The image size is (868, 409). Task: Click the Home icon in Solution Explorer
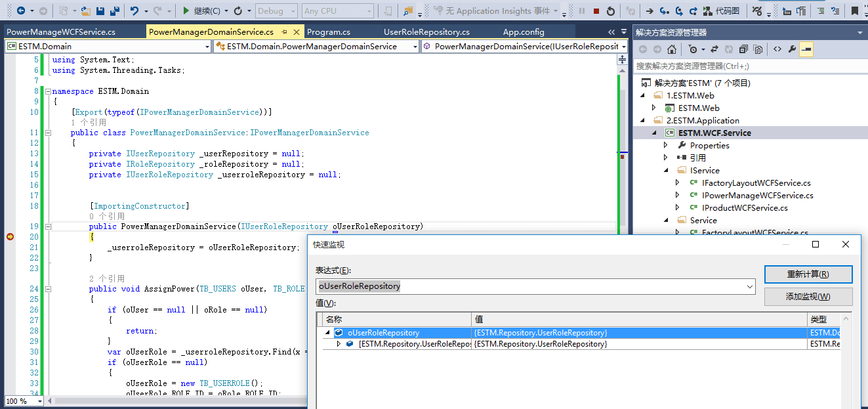[672, 49]
